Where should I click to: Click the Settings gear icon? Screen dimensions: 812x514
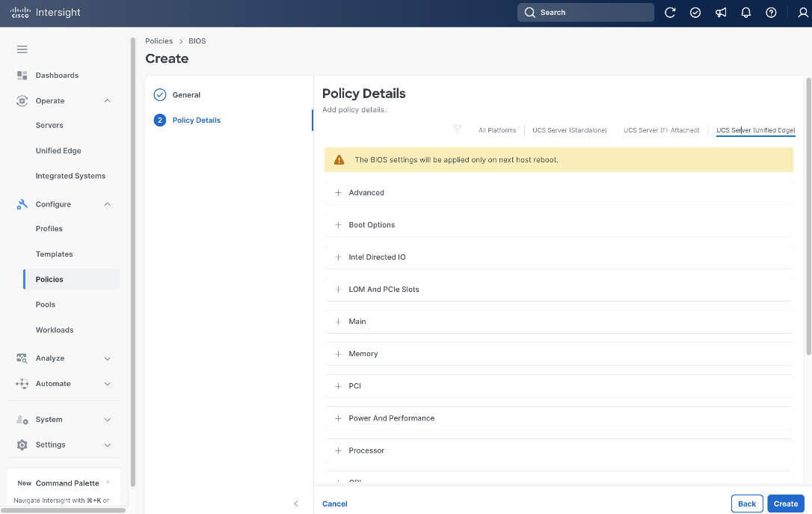pos(22,444)
